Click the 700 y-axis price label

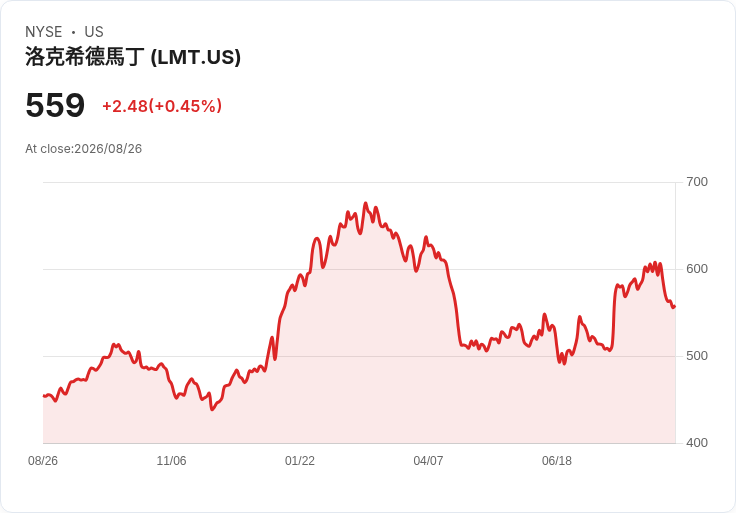(697, 182)
